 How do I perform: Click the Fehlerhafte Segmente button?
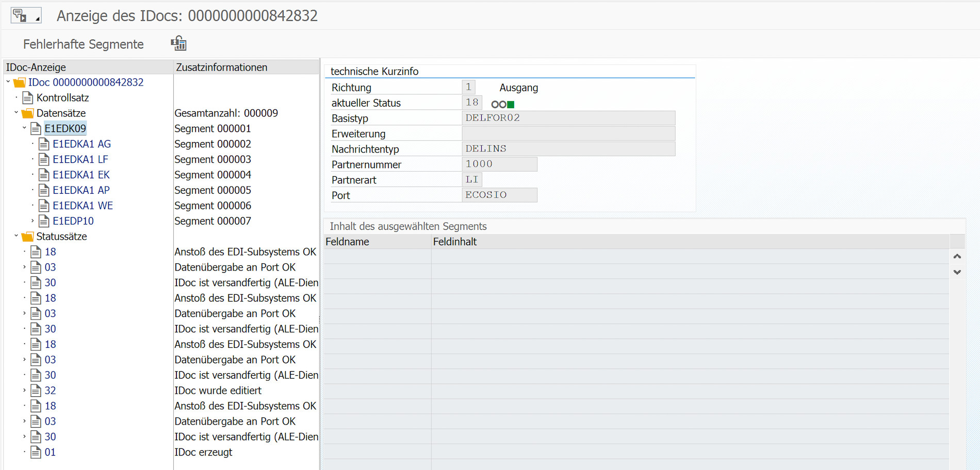(84, 44)
